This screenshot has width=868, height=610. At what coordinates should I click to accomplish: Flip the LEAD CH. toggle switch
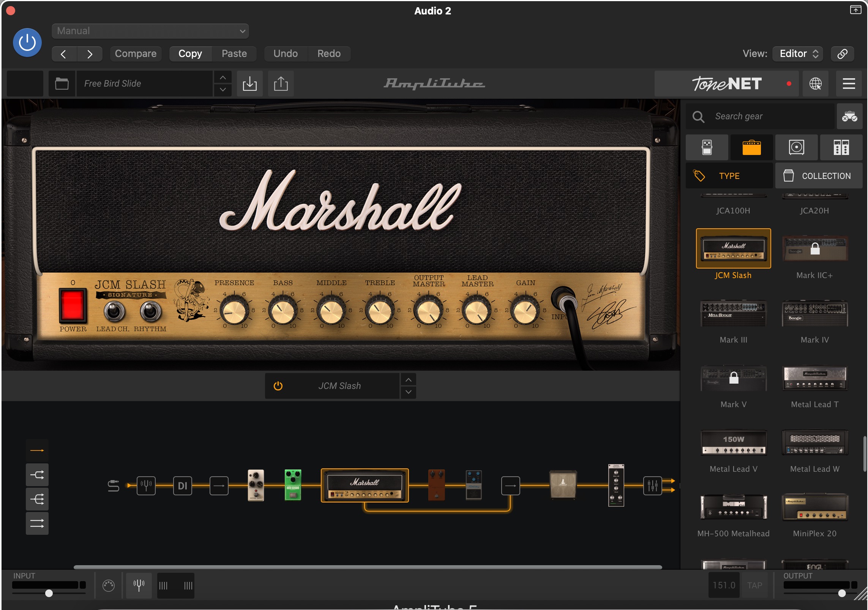[x=114, y=311]
